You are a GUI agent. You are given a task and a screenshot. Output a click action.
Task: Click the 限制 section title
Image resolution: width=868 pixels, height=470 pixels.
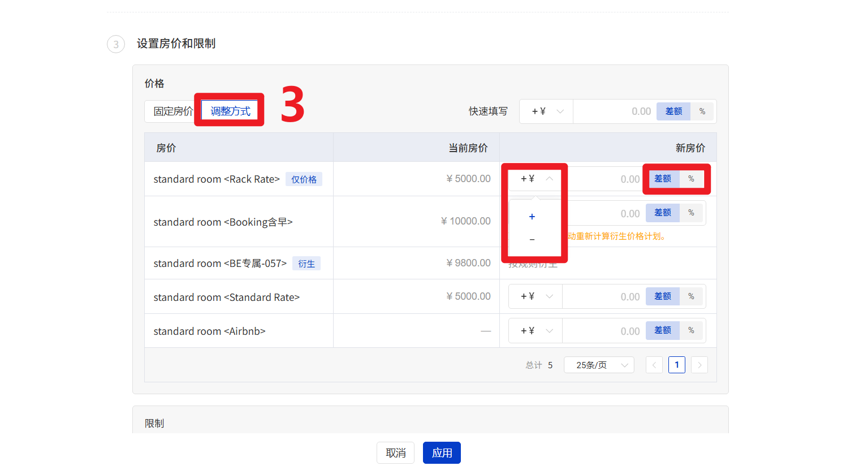[x=154, y=423]
